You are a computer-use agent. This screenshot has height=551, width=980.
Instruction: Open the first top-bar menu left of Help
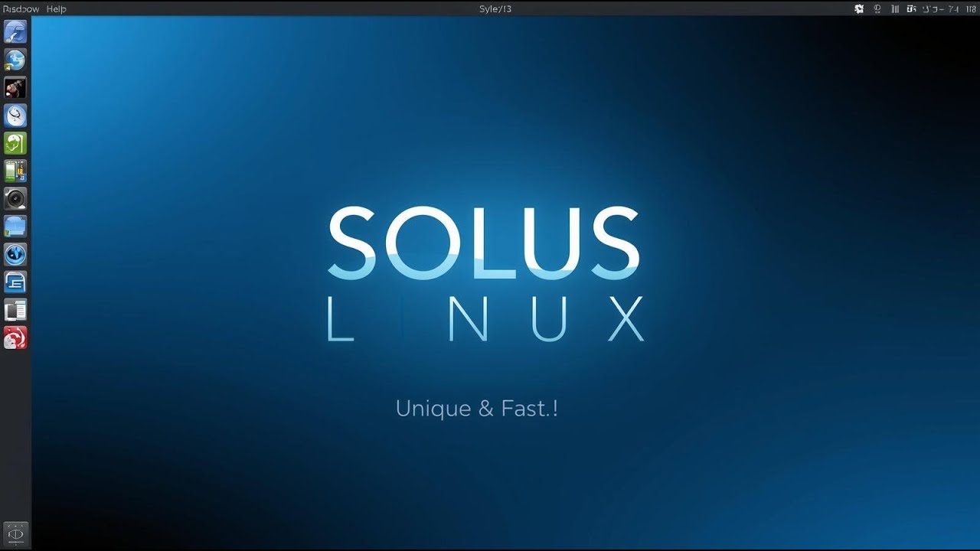21,9
